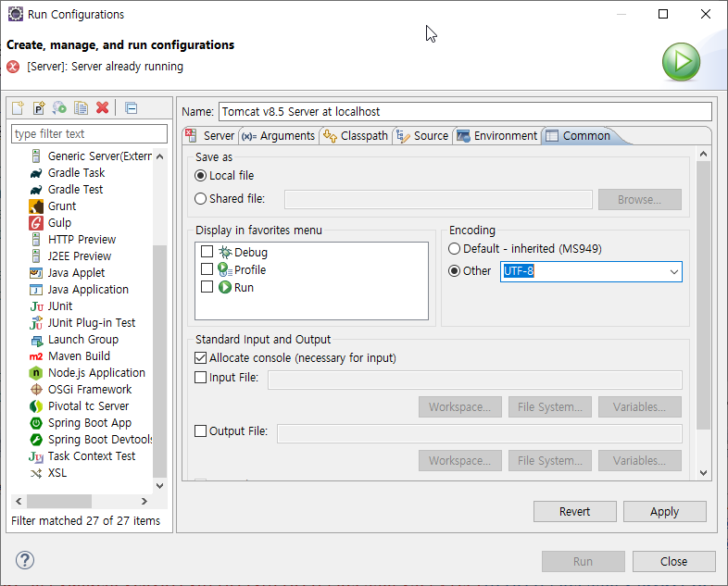728x586 pixels.
Task: Click the list scroll down arrow
Action: click(x=159, y=486)
